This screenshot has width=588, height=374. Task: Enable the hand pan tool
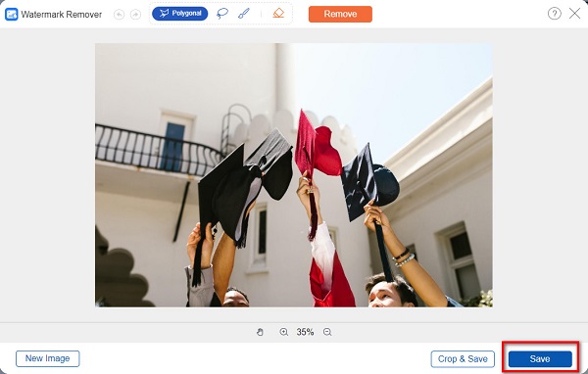pyautogui.click(x=260, y=332)
